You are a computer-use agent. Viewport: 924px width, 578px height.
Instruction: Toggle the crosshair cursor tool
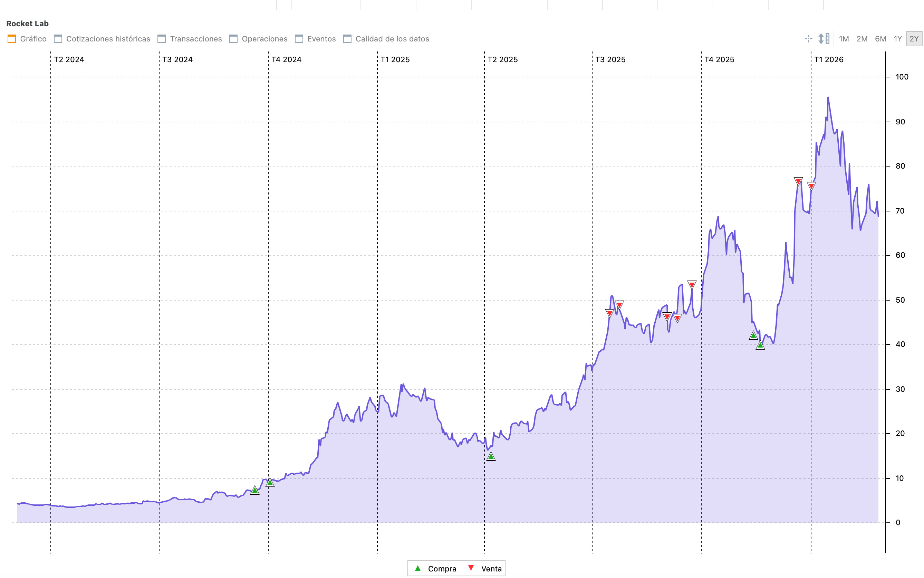tap(808, 39)
